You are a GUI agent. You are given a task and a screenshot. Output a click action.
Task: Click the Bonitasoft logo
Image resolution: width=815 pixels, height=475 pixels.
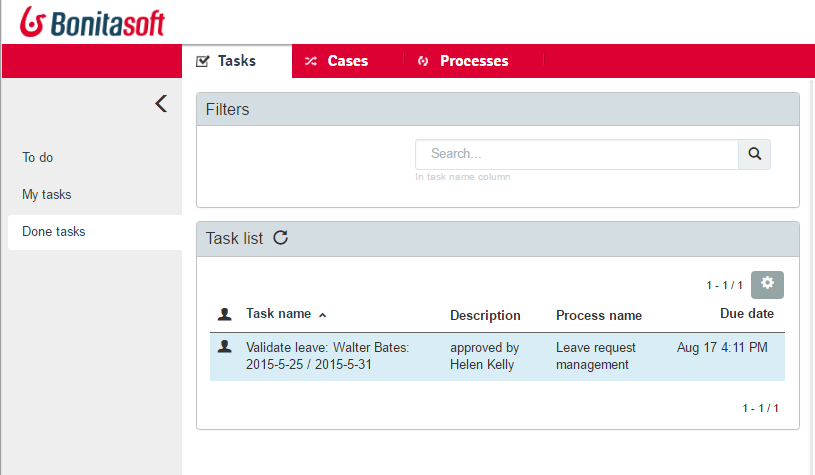click(x=92, y=21)
